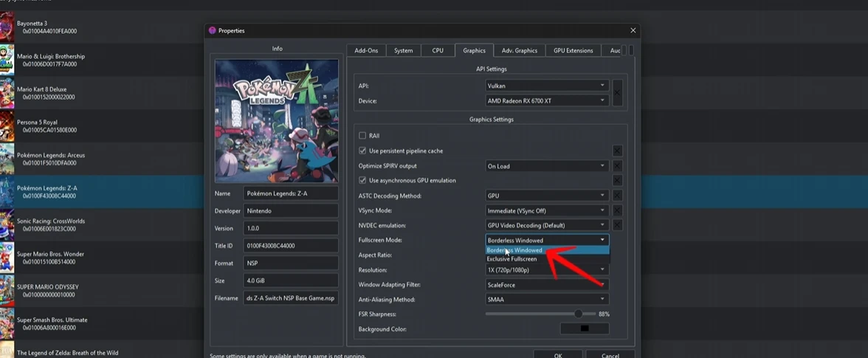Switch to the Adv. Graphics tab
This screenshot has height=358, width=868.
tap(519, 51)
